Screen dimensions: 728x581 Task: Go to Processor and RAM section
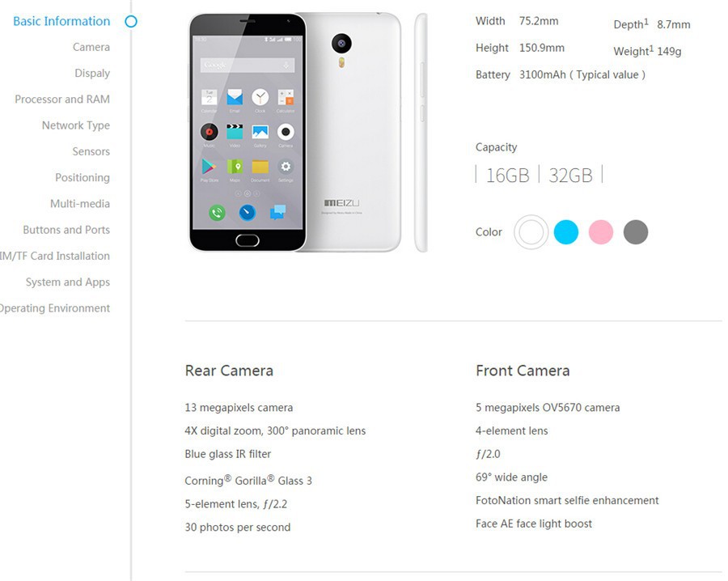pos(62,100)
